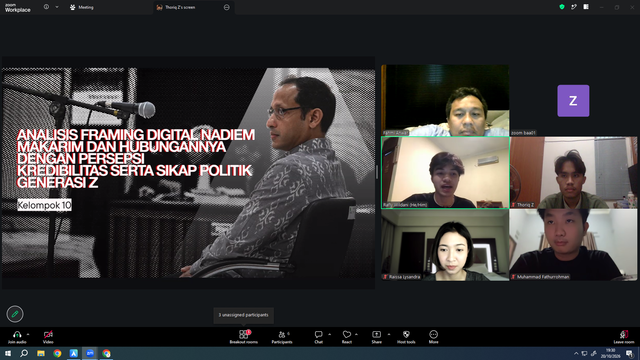Click the divider handle between shared screen and gallery
This screenshot has width=640, height=360.
coord(377,172)
